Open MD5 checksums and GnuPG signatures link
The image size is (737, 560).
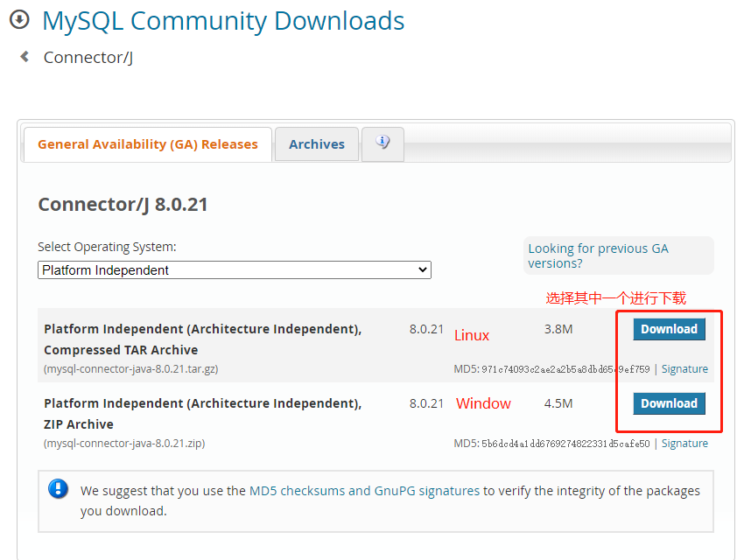(x=364, y=491)
